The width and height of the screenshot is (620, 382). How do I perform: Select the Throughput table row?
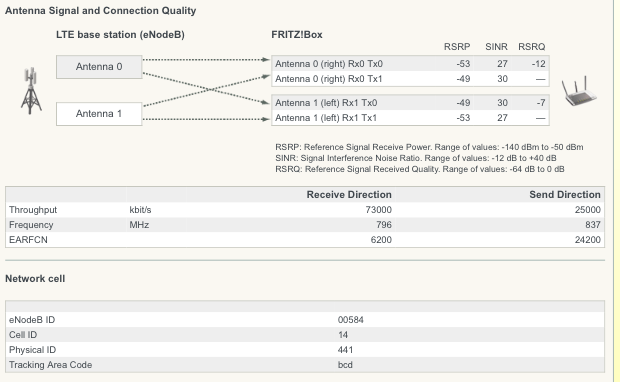coord(305,210)
